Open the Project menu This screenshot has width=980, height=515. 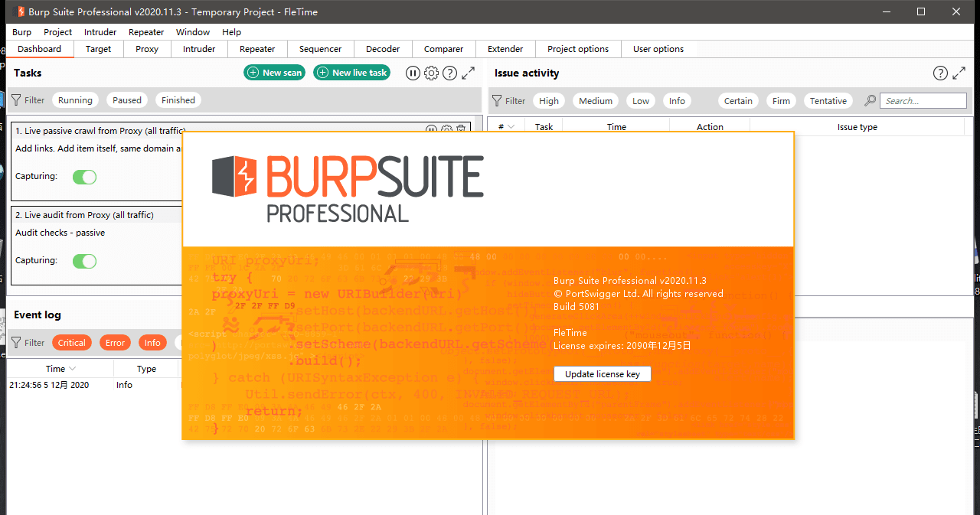[x=57, y=32]
